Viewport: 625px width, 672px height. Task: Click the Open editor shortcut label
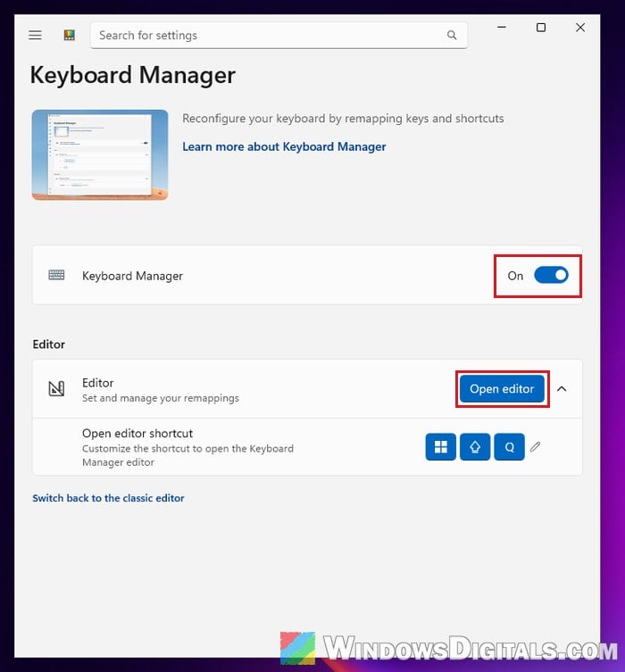pos(137,434)
